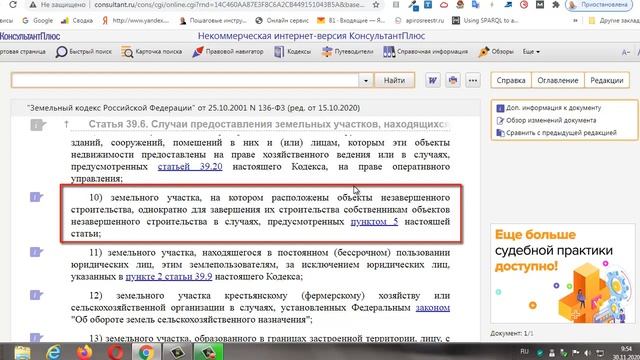The image size is (640, 360).
Task: Switch to the 'Справка' tab
Action: point(511,80)
